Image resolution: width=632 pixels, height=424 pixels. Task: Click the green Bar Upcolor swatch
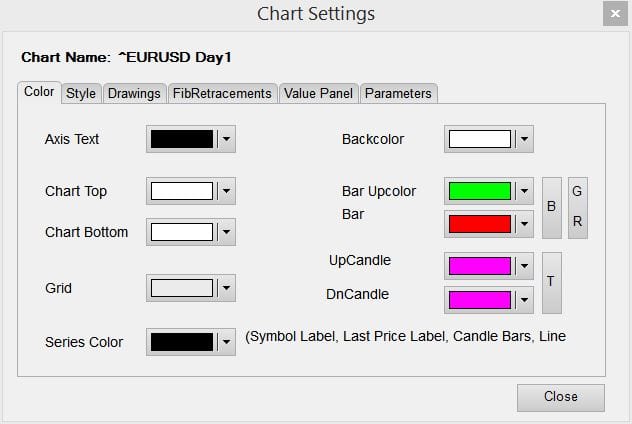click(480, 191)
